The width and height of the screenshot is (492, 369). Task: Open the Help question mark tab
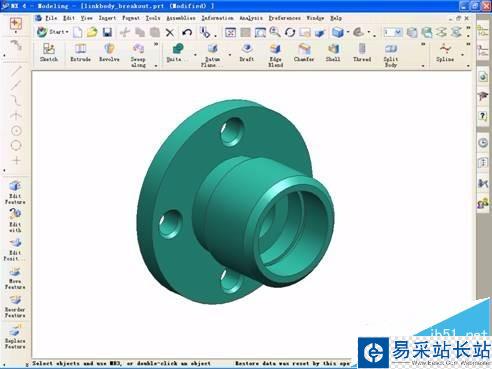pos(483,116)
